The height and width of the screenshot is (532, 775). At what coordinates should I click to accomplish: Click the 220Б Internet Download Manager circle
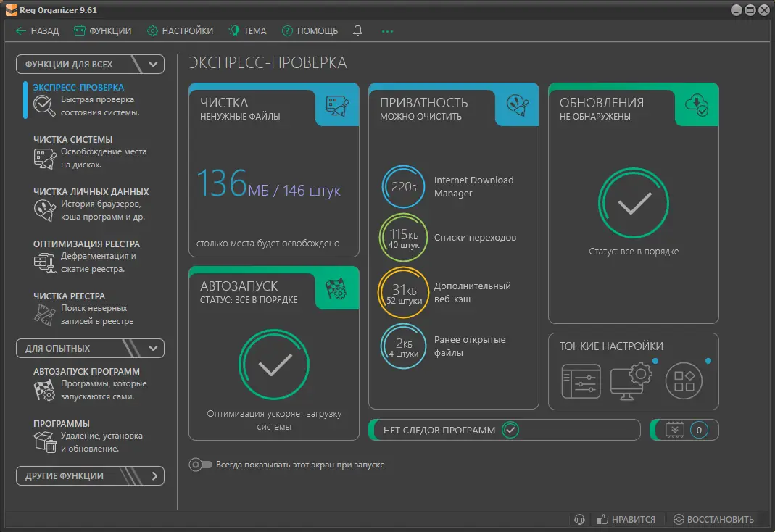pos(403,187)
